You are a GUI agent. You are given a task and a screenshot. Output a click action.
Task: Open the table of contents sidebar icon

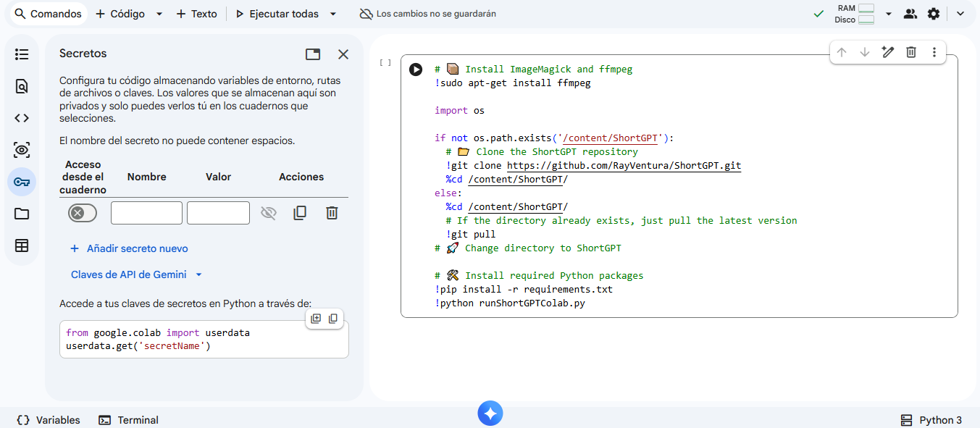22,54
